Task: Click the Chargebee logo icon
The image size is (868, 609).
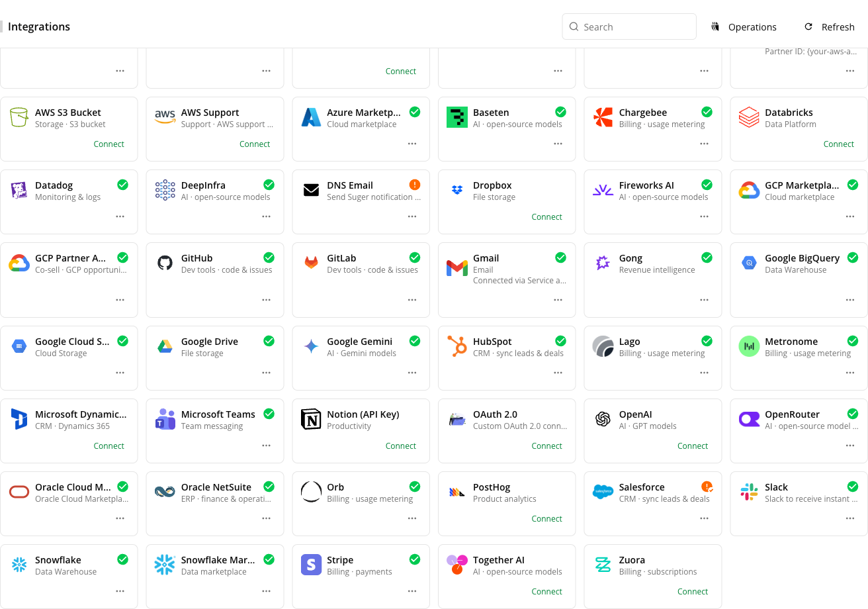Action: 603,118
